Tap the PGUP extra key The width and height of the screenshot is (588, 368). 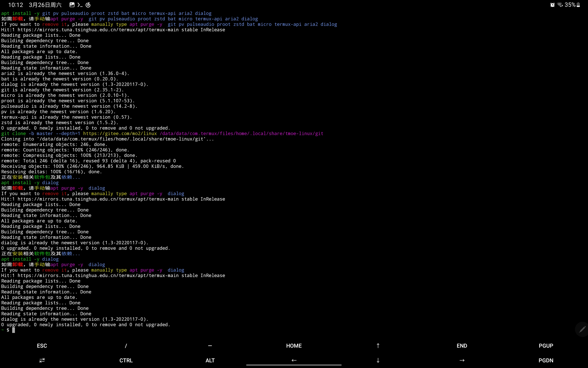coord(546,346)
